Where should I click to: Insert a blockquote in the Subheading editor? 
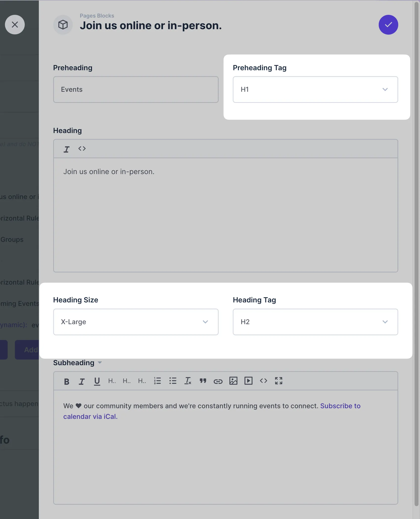(203, 381)
